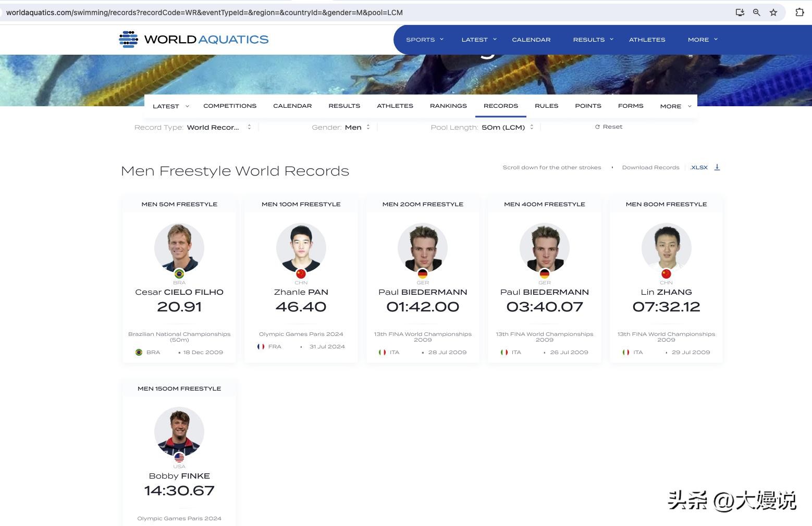Viewport: 812px width, 526px height.
Task: Bookmark this page with the star icon
Action: (x=773, y=12)
